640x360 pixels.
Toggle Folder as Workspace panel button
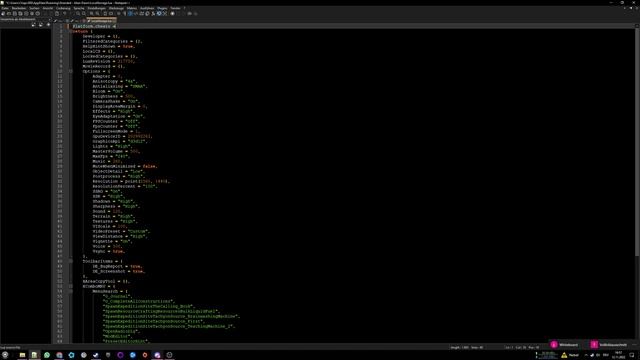pos(159,13)
